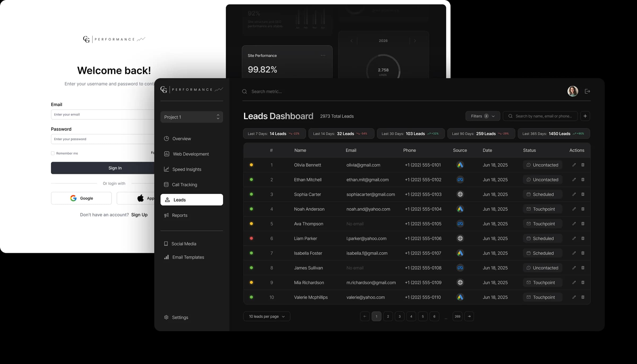Viewport: 637px width, 364px height.
Task: Click the previous year arrow beside 2026
Action: tap(351, 41)
